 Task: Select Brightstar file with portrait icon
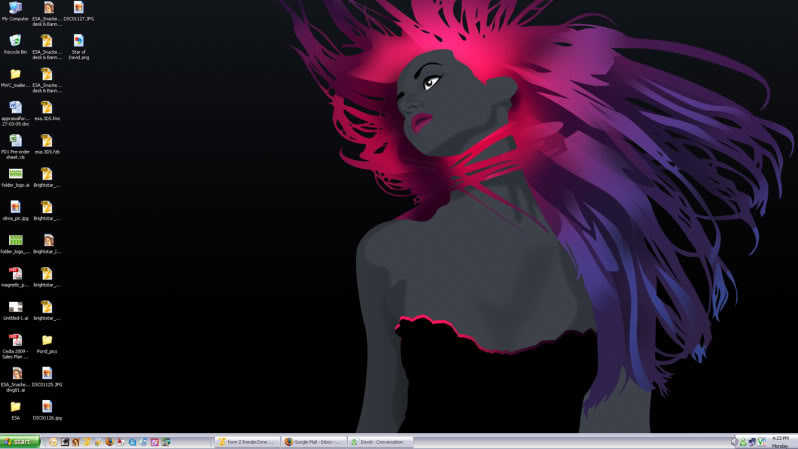tap(47, 244)
